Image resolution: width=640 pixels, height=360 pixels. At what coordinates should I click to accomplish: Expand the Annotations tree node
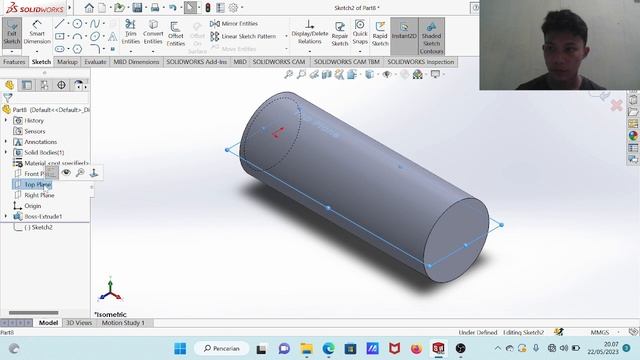tap(6, 142)
